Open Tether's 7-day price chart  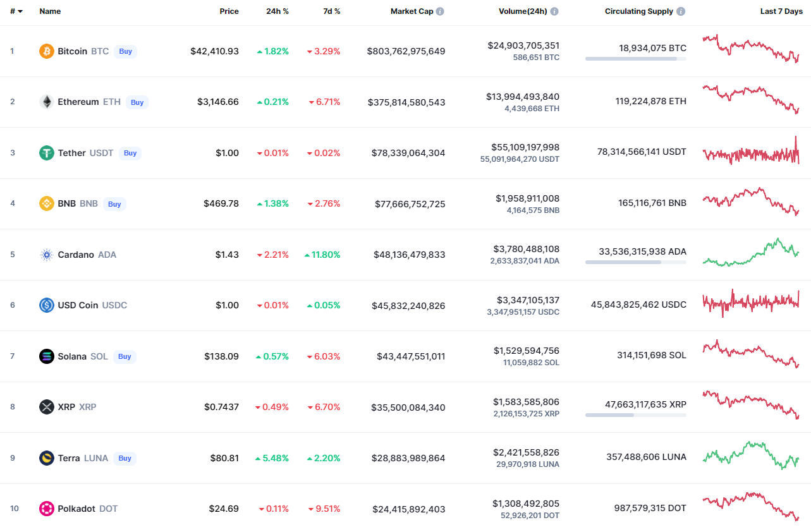pos(751,152)
